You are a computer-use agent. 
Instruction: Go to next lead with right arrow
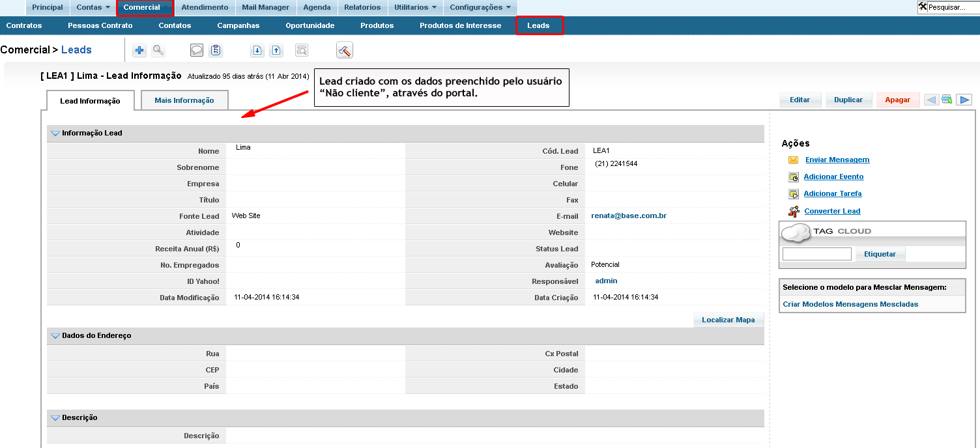[964, 100]
